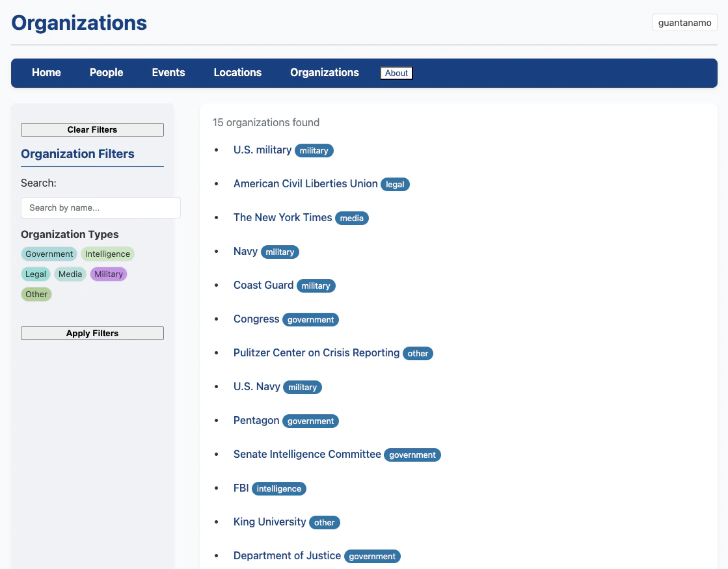Toggle the Intelligence organization type filter
Viewport: 728px width, 569px height.
[107, 254]
